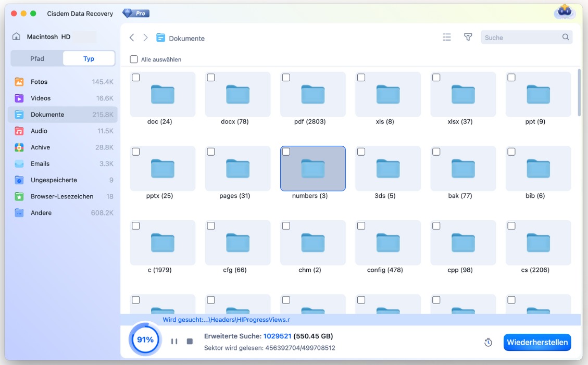Open the filter options funnel

tap(468, 37)
